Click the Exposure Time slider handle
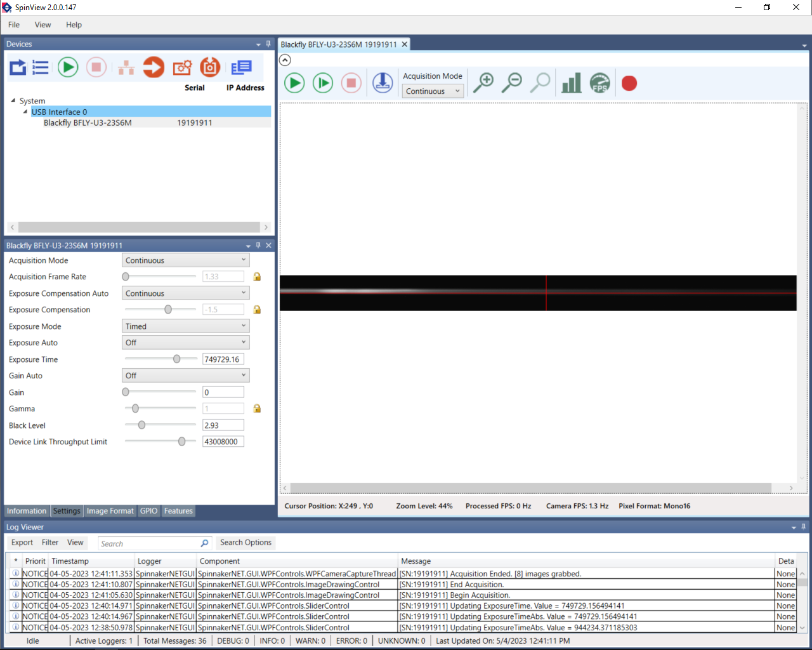This screenshot has height=650, width=812. click(x=177, y=359)
